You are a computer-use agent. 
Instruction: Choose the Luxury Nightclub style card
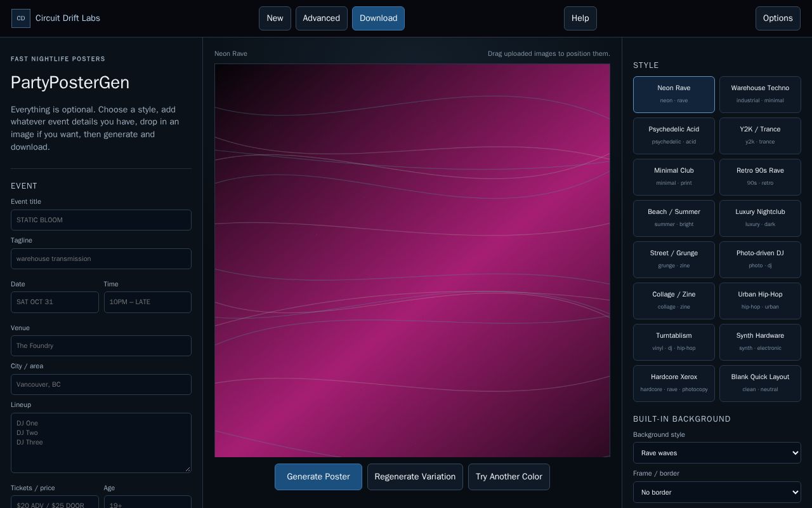coord(760,218)
